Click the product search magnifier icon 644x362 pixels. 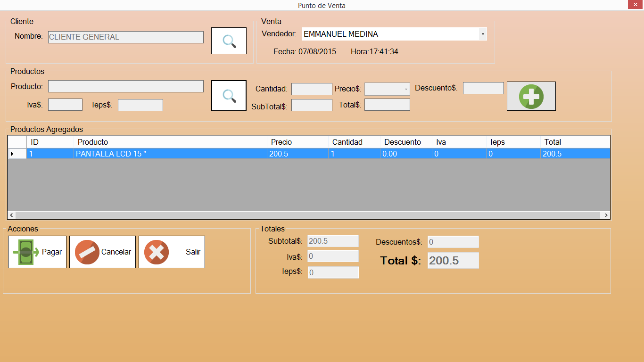tap(229, 96)
